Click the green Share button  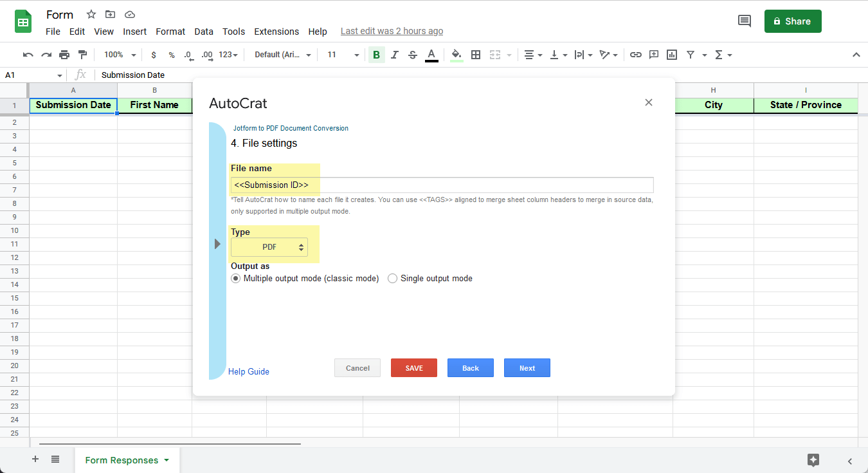[793, 21]
